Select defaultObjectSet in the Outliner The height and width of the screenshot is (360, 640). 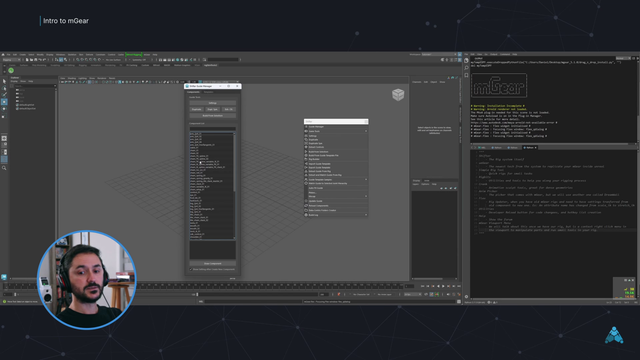tap(27, 109)
